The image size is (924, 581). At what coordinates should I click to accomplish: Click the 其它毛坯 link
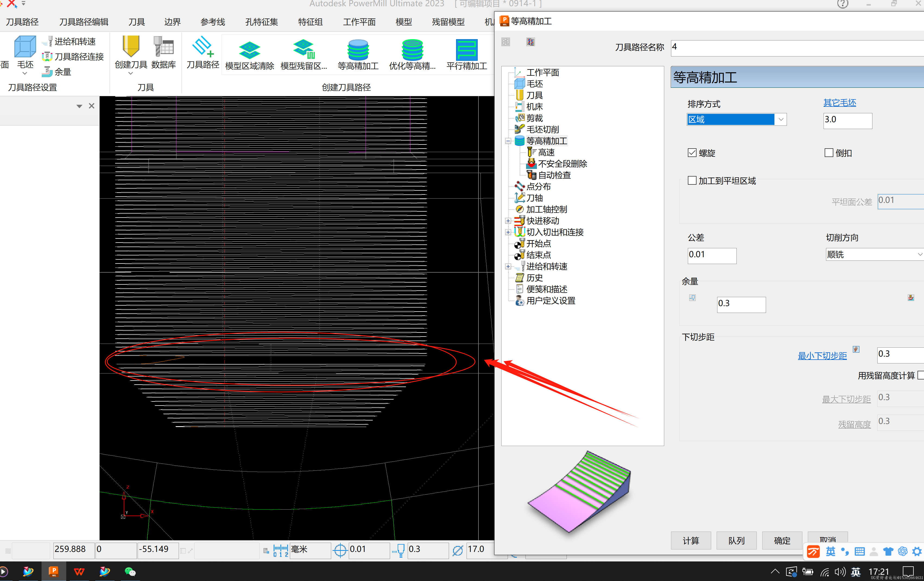coord(840,102)
